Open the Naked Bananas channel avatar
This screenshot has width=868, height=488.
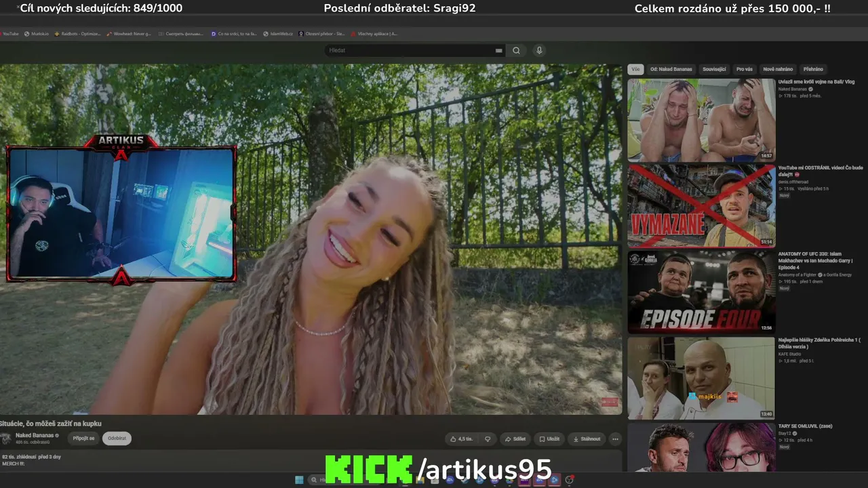click(6, 438)
